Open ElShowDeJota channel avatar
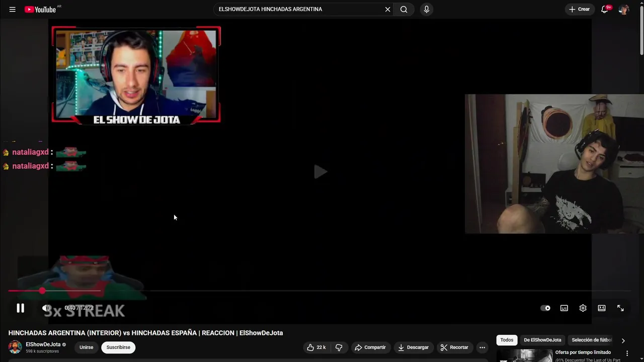 (15, 347)
